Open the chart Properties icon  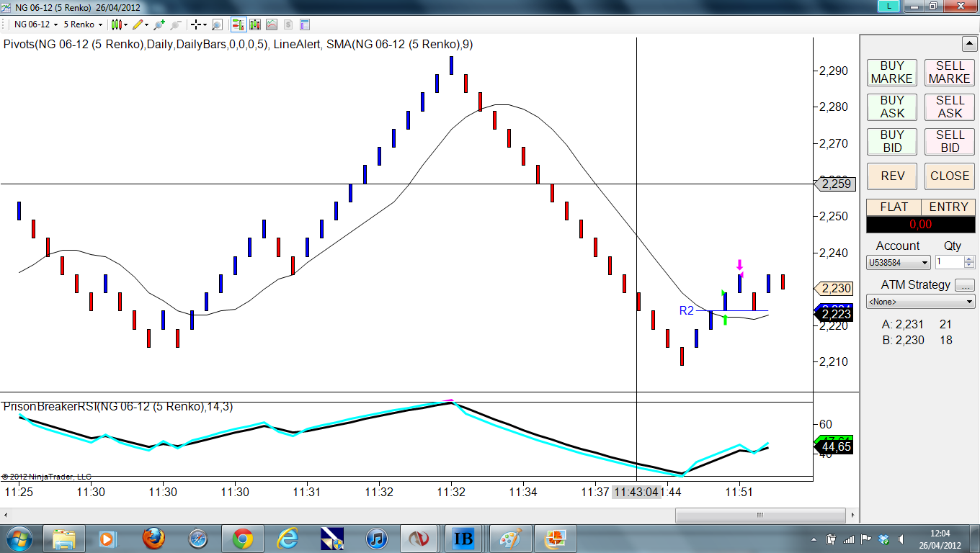pyautogui.click(x=304, y=24)
